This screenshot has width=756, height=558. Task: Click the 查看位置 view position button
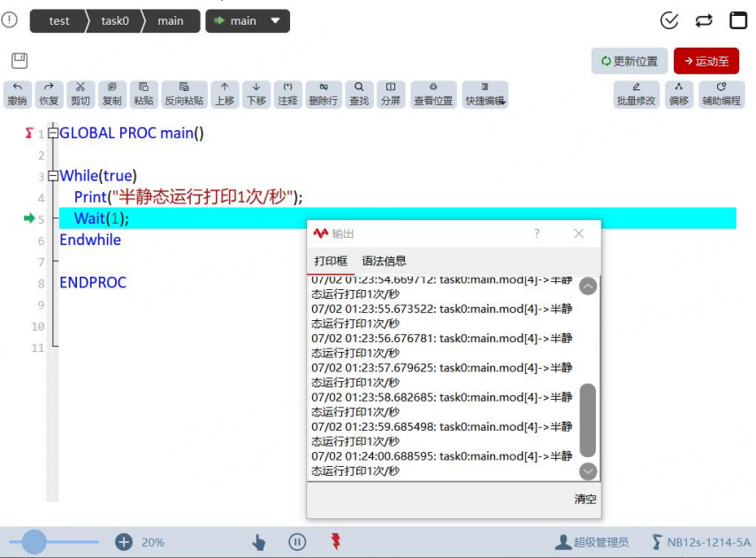coord(433,94)
